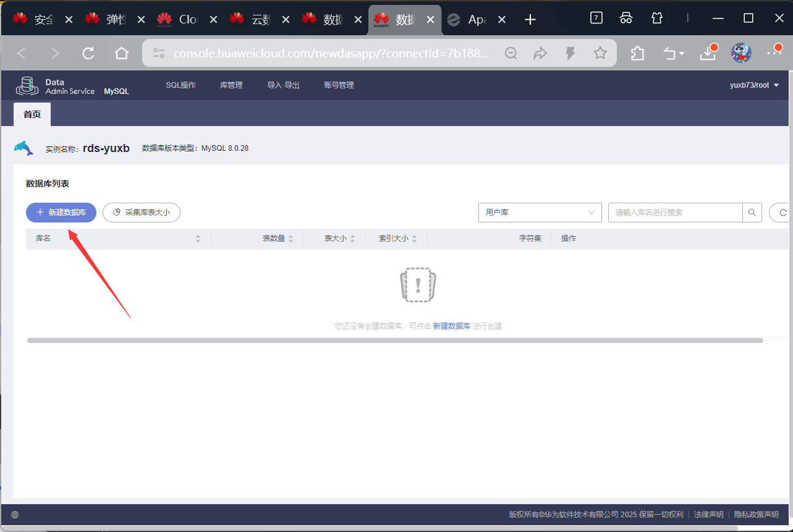Click the horizontal scrollbar below the table

click(x=395, y=340)
